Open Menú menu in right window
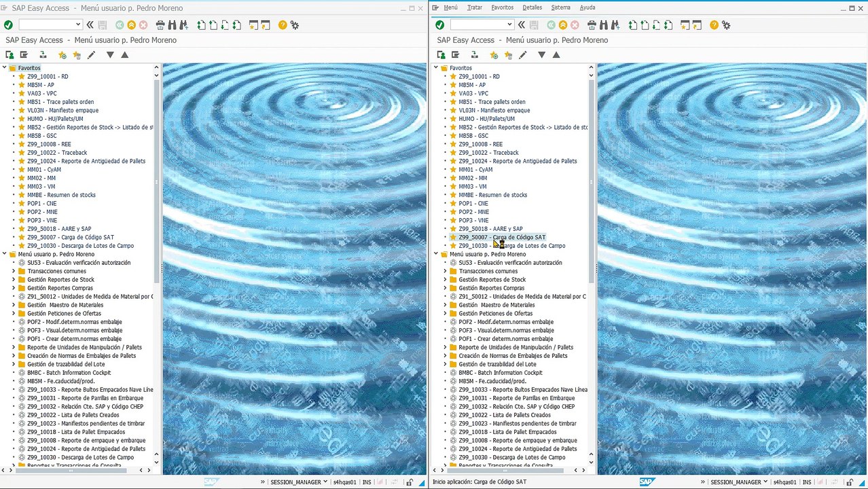 pyautogui.click(x=450, y=7)
